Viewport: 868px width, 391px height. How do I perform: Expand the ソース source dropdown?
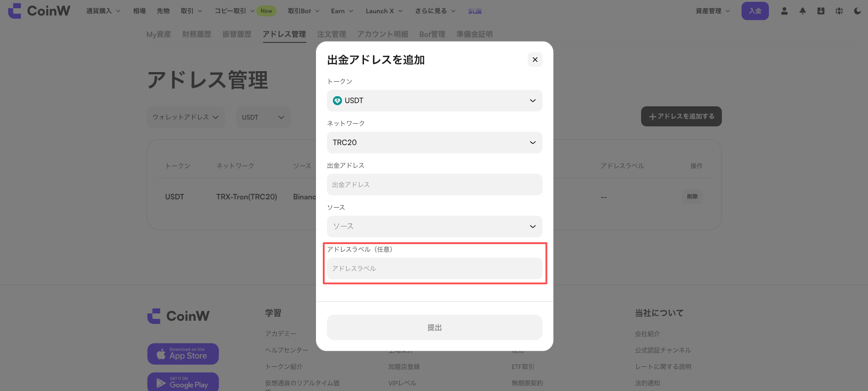pos(434,226)
